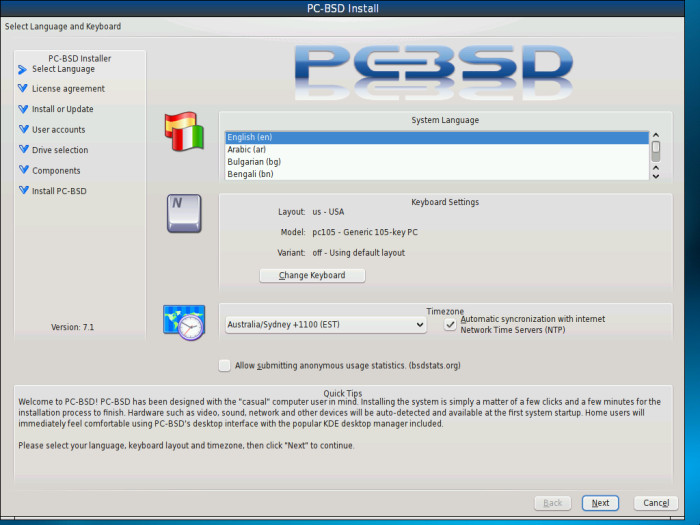Click the Next button
This screenshot has width=700, height=525.
click(600, 503)
